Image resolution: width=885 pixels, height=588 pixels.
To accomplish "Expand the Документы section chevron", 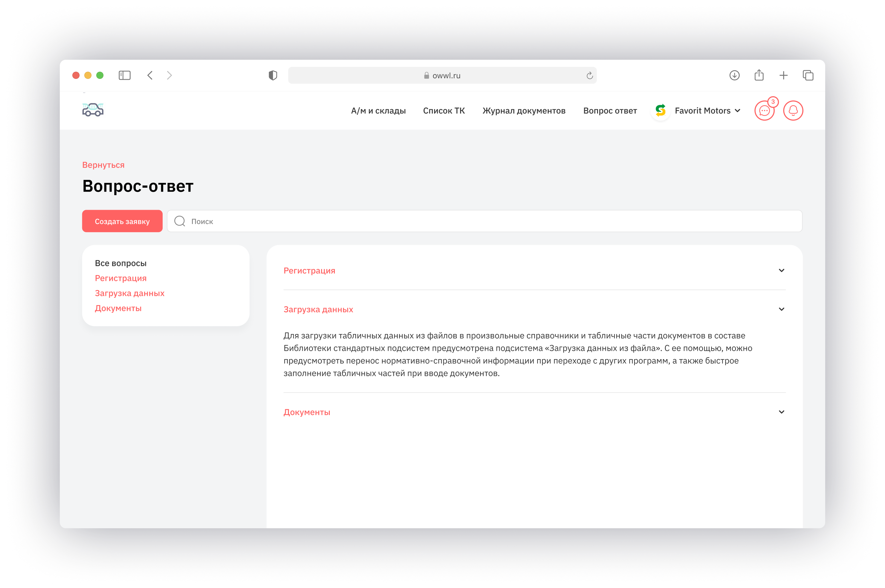I will pos(781,412).
